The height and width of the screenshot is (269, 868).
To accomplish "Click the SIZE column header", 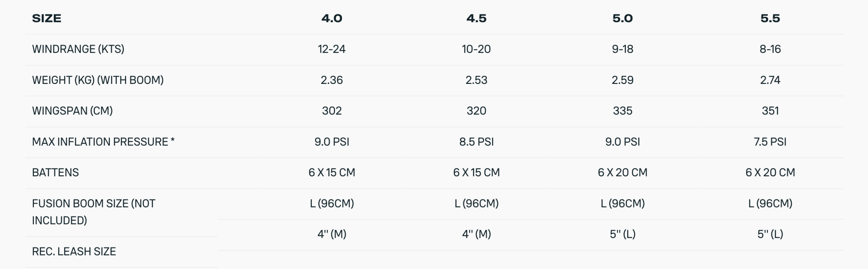I will (47, 18).
